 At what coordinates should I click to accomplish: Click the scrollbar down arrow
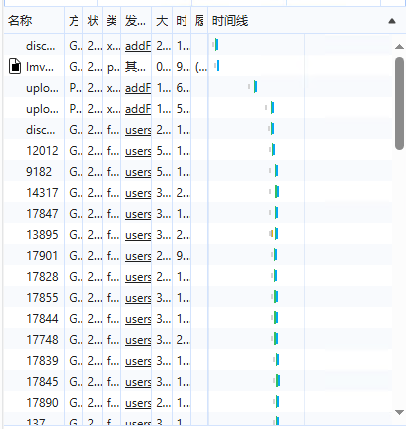click(399, 412)
